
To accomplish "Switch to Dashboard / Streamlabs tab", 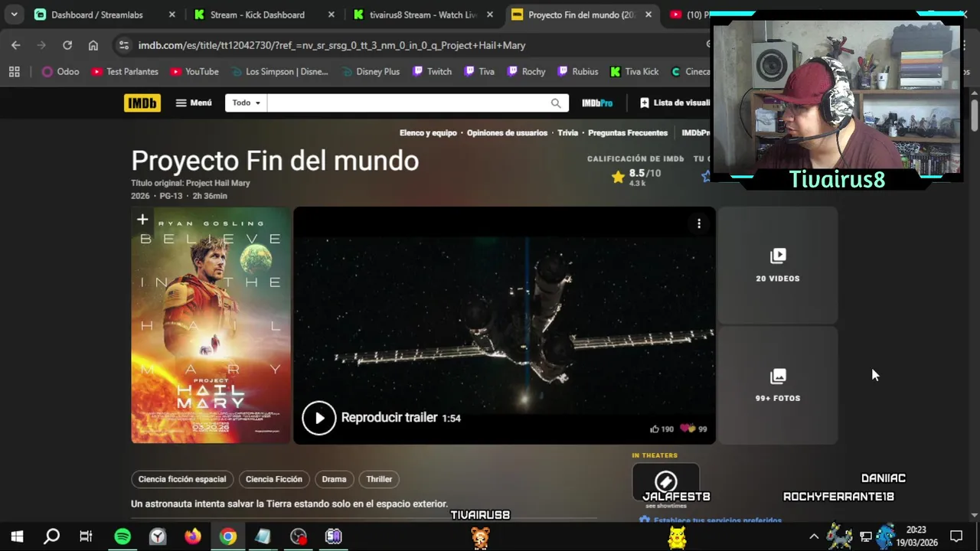I will (97, 15).
